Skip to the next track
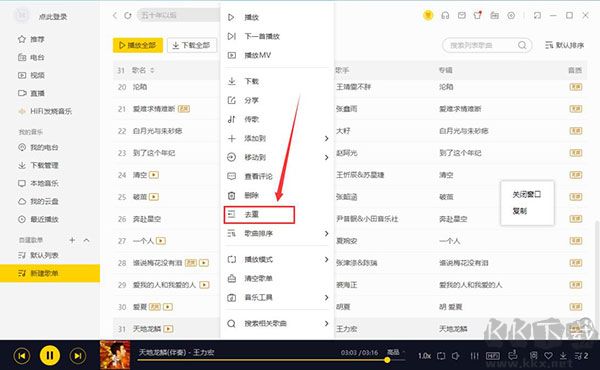This screenshot has width=600, height=370. coord(78,356)
